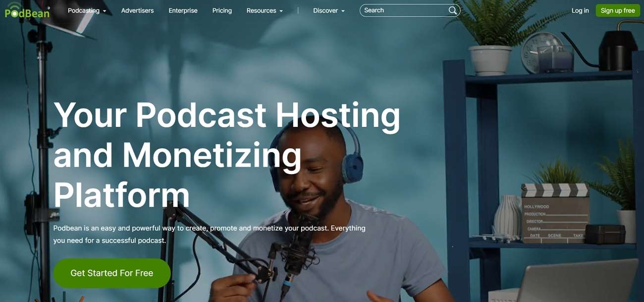
Task: Open the Discover dropdown menu
Action: [x=329, y=10]
